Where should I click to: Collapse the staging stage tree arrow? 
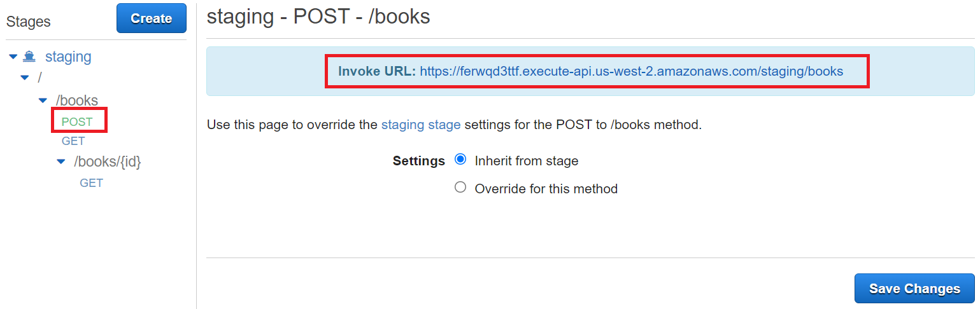point(13,57)
